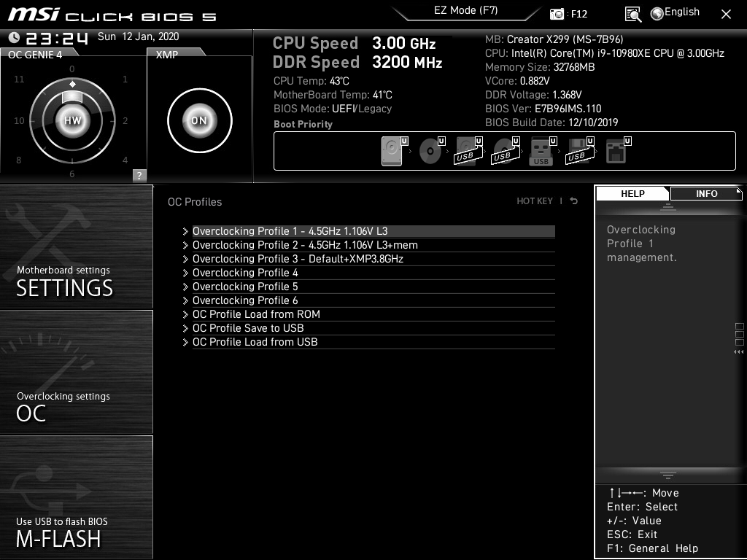Close the BIOS with the X icon
This screenshot has height=560, width=747.
726,15
